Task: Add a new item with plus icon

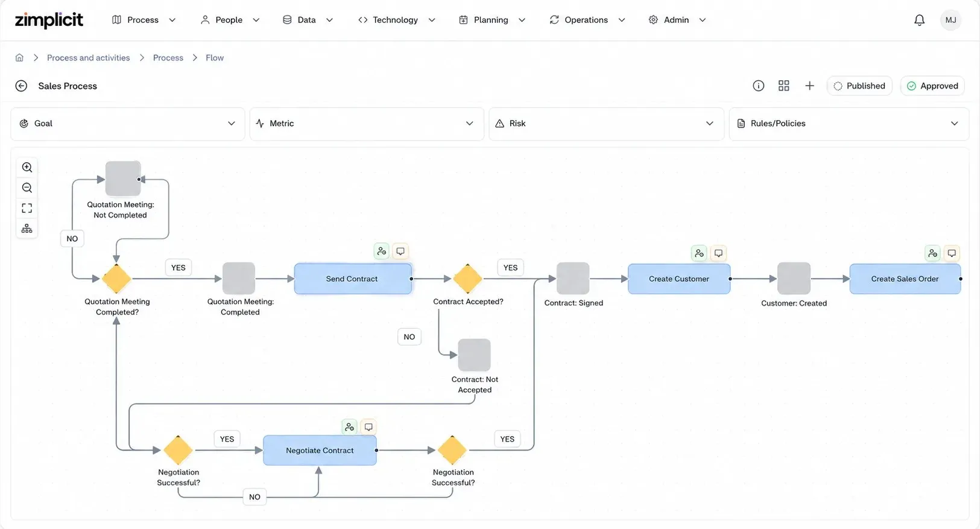Action: pos(810,86)
